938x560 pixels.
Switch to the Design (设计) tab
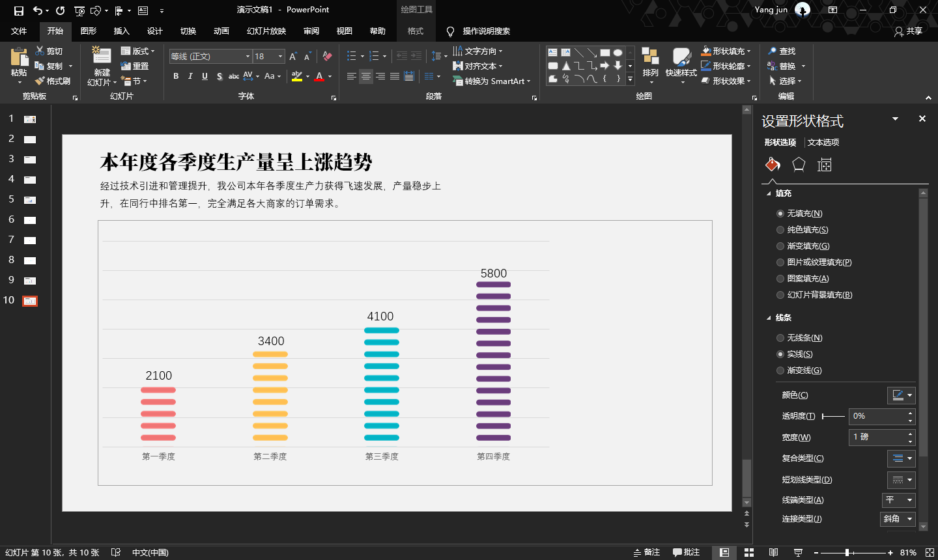[154, 31]
